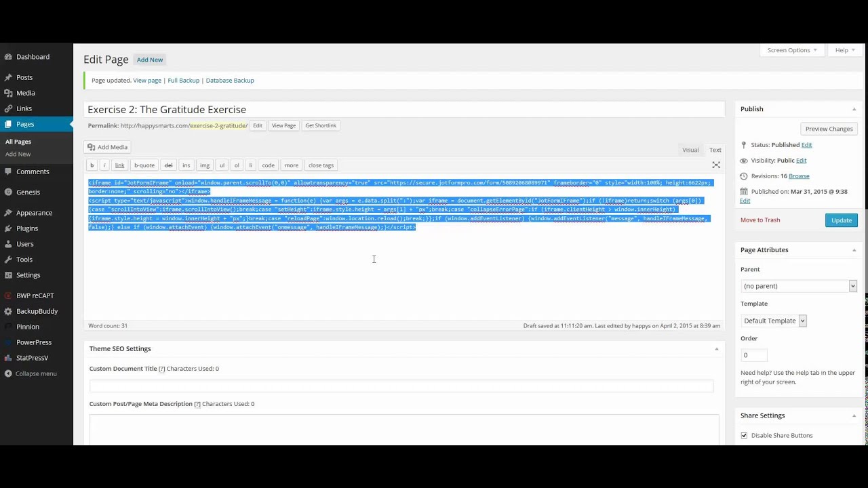868x488 pixels.
Task: Switch to the Text editor tab
Action: (715, 150)
